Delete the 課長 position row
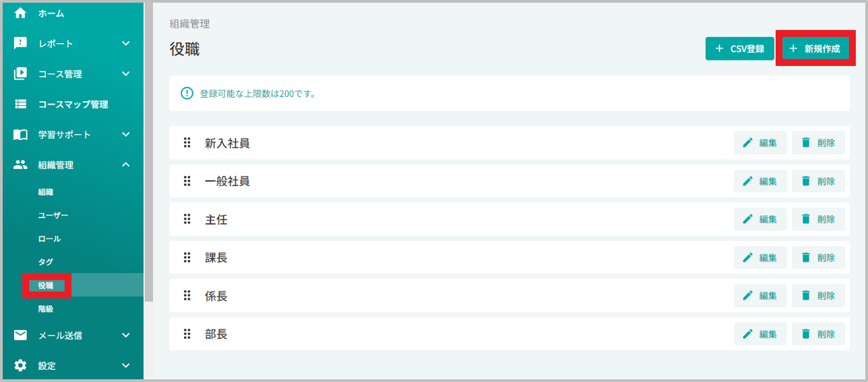868x382 pixels. pos(818,257)
